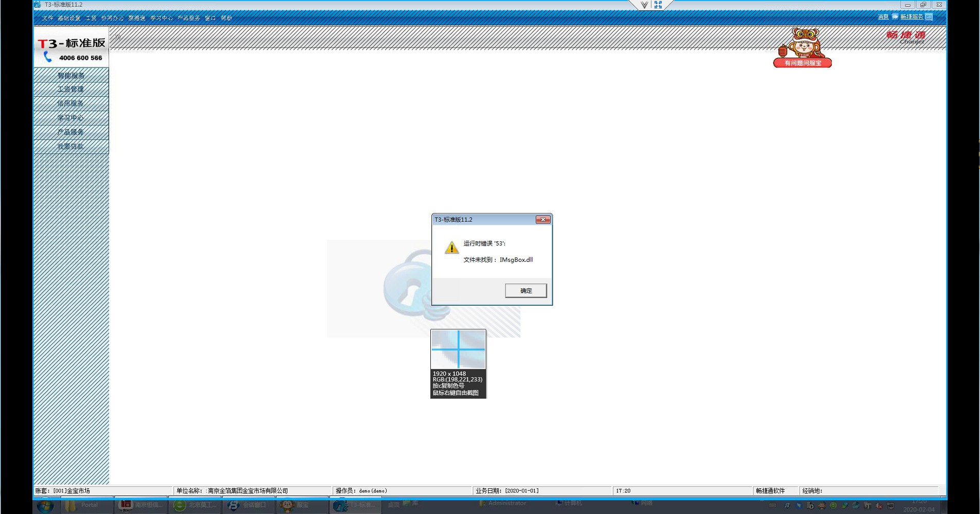Open the 协同办公 menu
The height and width of the screenshot is (514, 980).
click(x=112, y=18)
